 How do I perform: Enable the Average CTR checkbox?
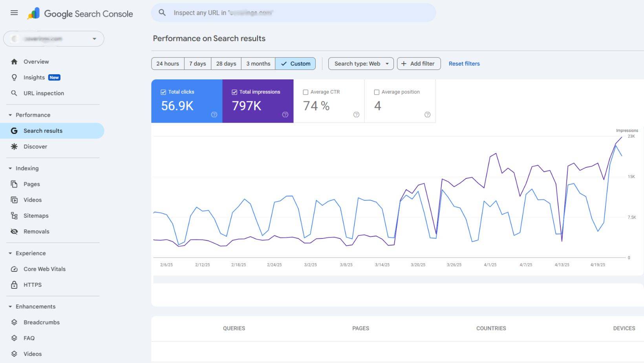pyautogui.click(x=306, y=92)
